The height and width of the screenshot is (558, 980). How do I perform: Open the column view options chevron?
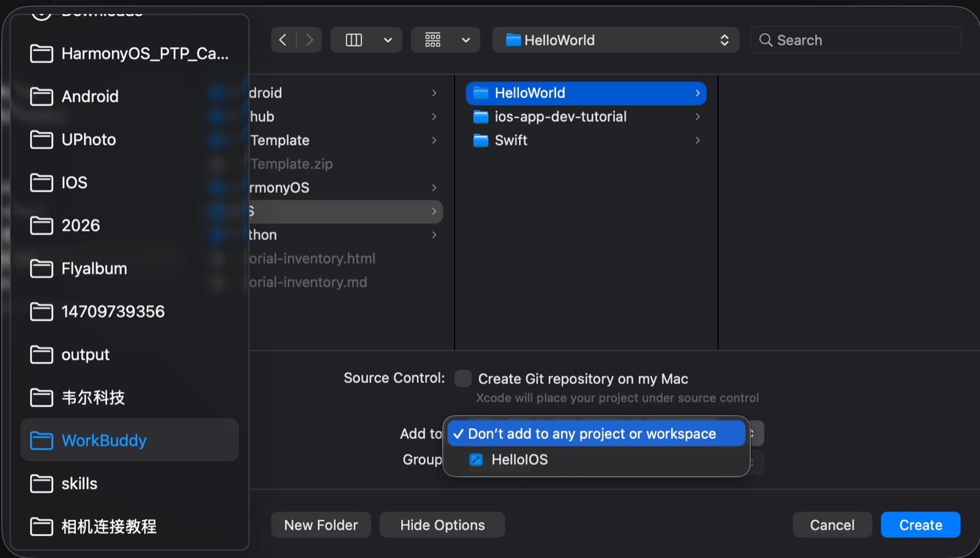pos(388,40)
